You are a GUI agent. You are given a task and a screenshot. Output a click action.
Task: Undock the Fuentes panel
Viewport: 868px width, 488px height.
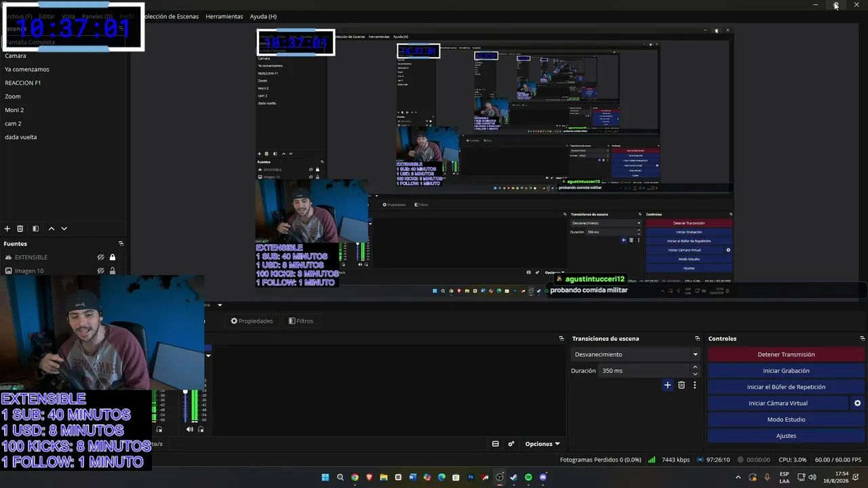click(x=121, y=243)
